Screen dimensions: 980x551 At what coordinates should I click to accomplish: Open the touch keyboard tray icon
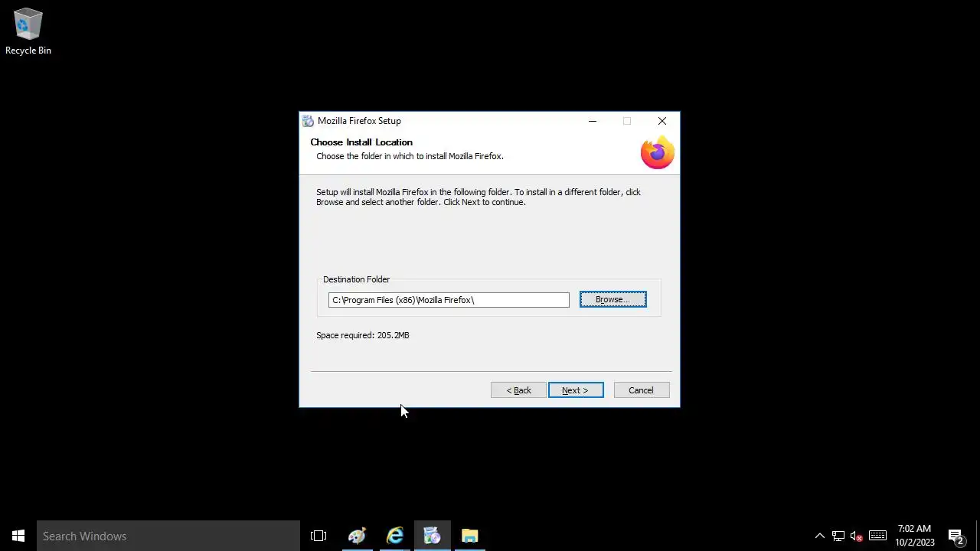point(878,536)
